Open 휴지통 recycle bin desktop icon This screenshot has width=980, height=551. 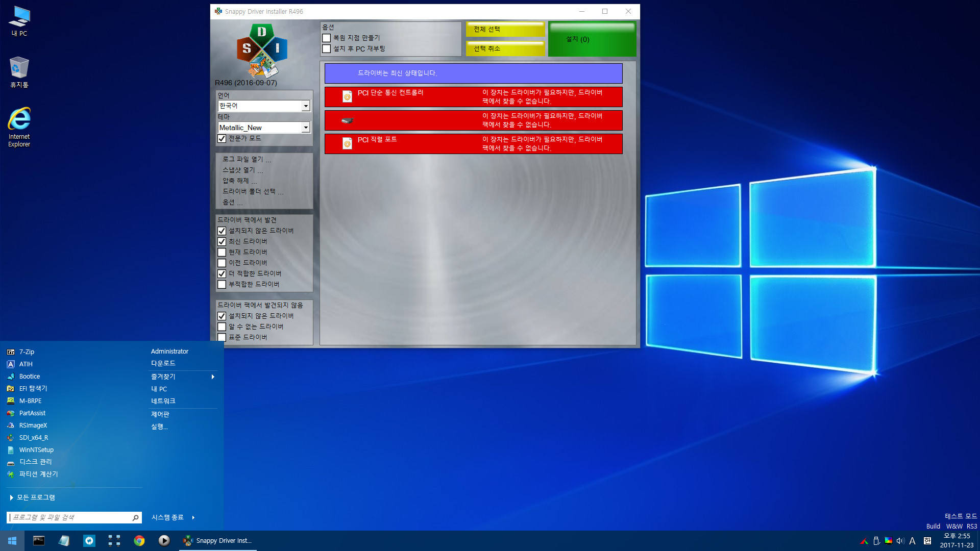pyautogui.click(x=19, y=72)
